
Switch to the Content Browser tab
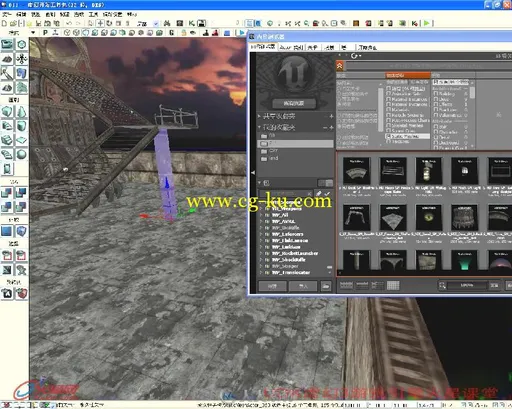263,47
